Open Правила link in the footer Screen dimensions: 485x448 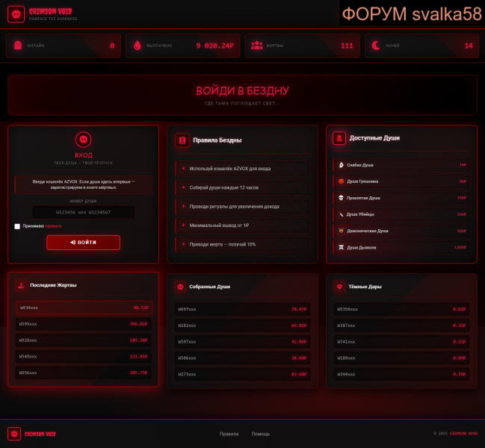pos(229,434)
